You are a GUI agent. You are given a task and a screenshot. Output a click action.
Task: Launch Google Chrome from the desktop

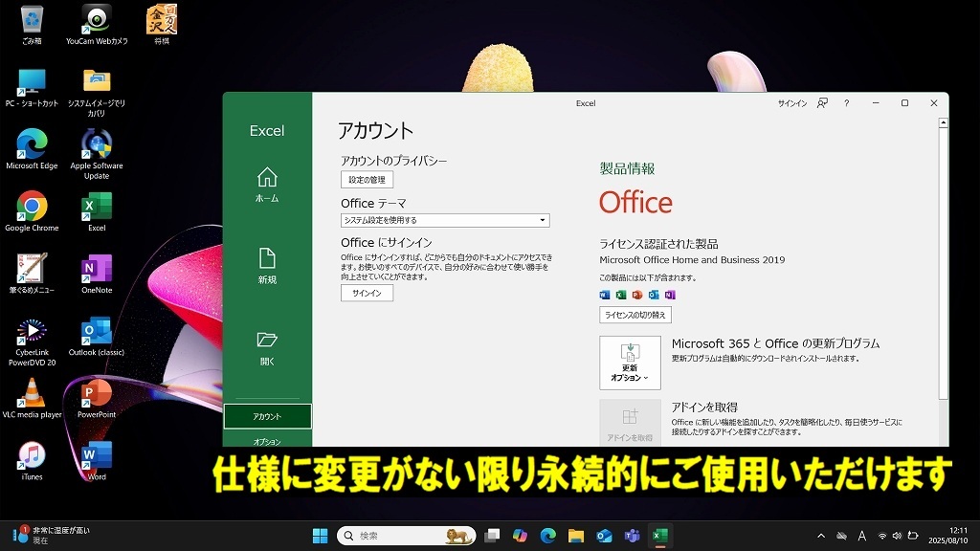coord(32,211)
